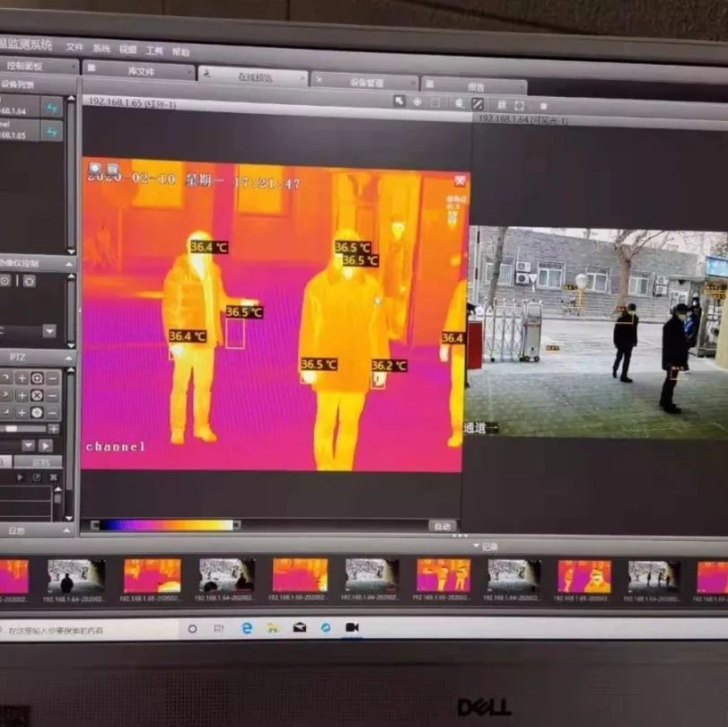Click plus button beside PTZ speed slider
This screenshot has width=728, height=727.
pyautogui.click(x=54, y=429)
